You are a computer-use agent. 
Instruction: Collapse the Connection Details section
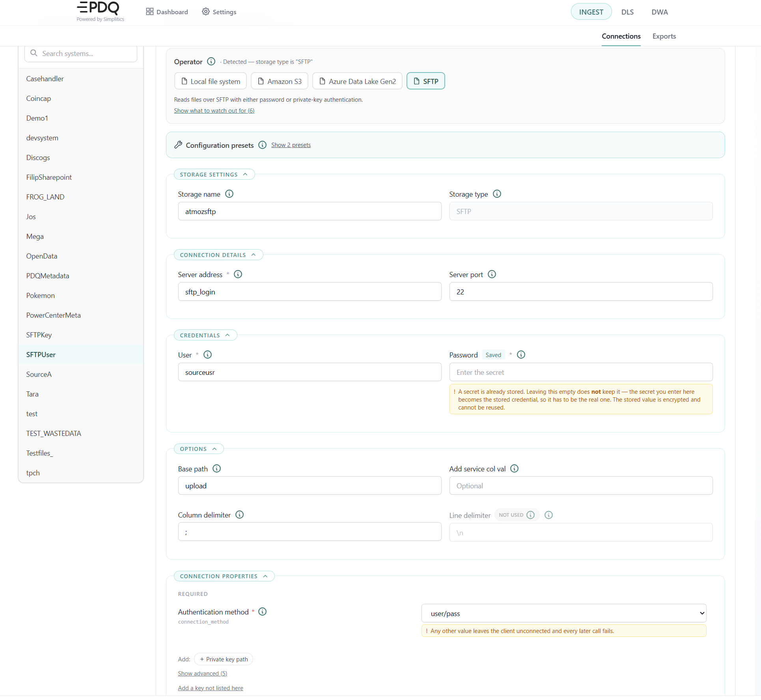(218, 255)
